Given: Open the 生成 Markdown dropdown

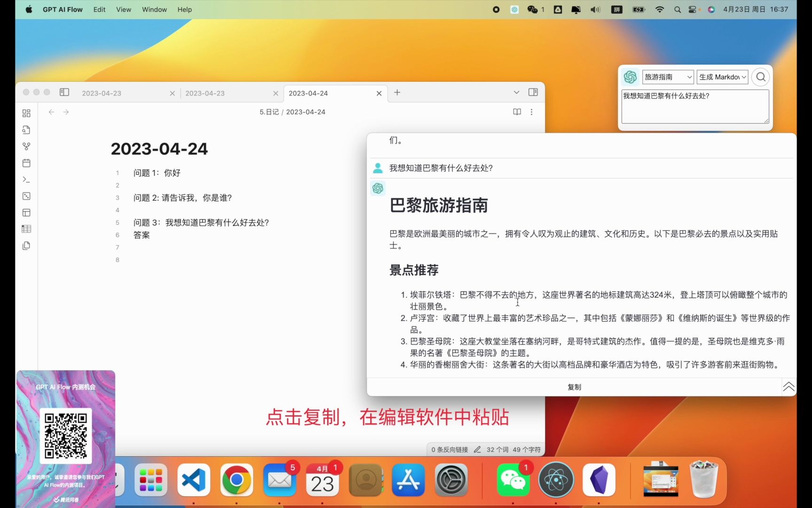Looking at the screenshot, I should tap(722, 77).
